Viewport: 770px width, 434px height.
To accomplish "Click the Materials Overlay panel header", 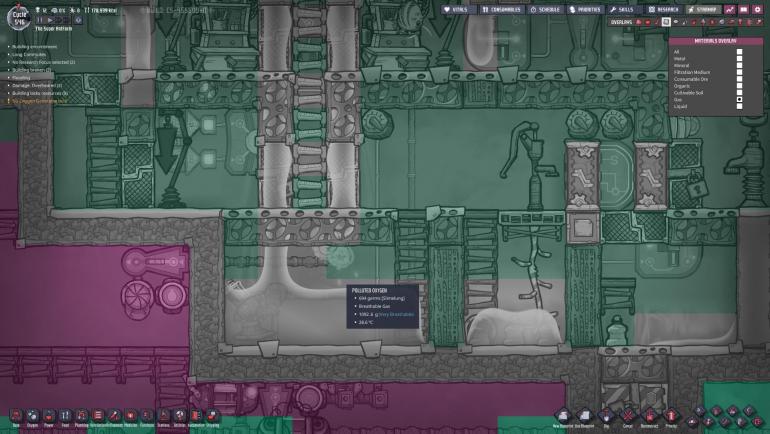I will click(x=716, y=41).
